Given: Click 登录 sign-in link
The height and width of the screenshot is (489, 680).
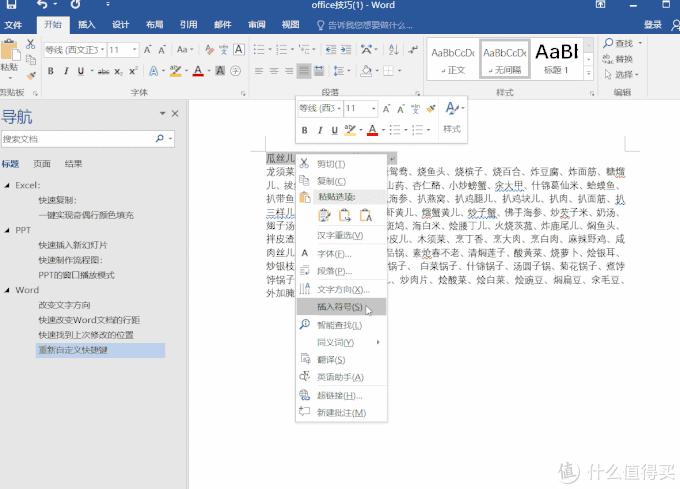Looking at the screenshot, I should coord(653,25).
